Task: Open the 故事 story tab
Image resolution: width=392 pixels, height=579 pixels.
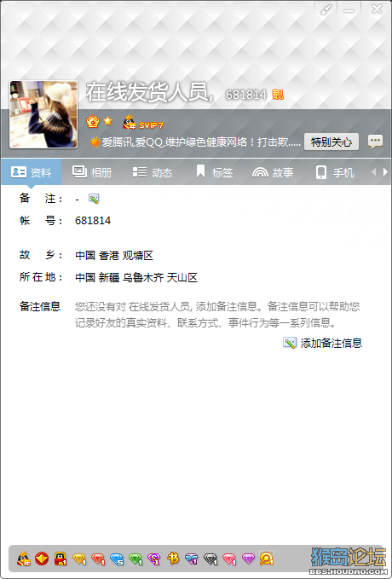Action: 273,172
